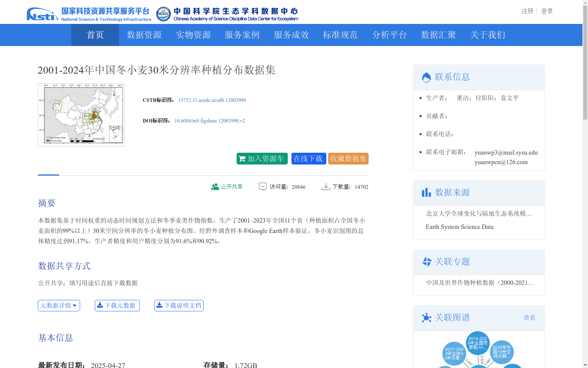This screenshot has height=368, width=588.
Task: Open the 标准规范 menu
Action: click(x=340, y=35)
